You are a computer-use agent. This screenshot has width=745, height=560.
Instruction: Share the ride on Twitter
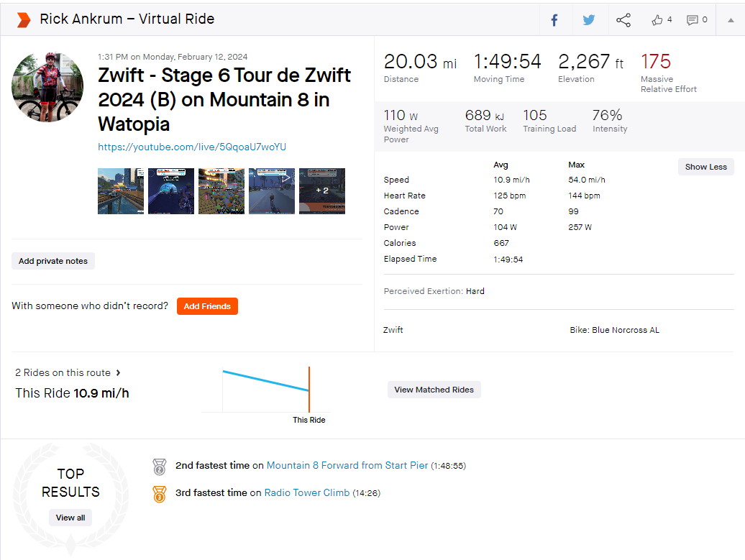click(589, 20)
